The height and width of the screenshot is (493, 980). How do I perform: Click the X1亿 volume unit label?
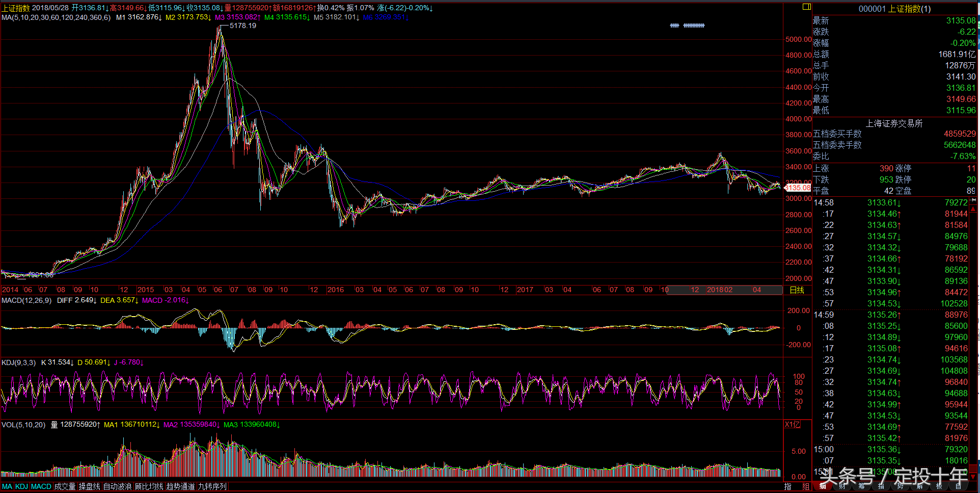click(792, 424)
